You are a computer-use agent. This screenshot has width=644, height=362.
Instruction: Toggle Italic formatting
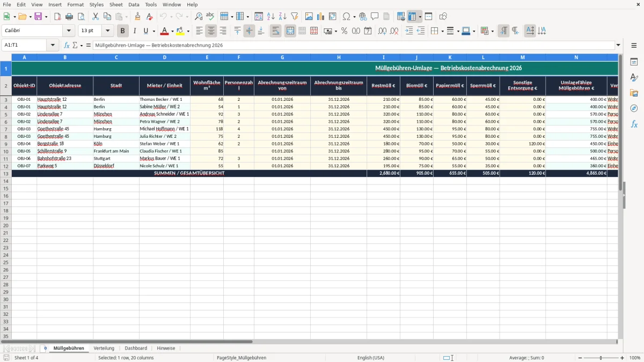(x=135, y=31)
